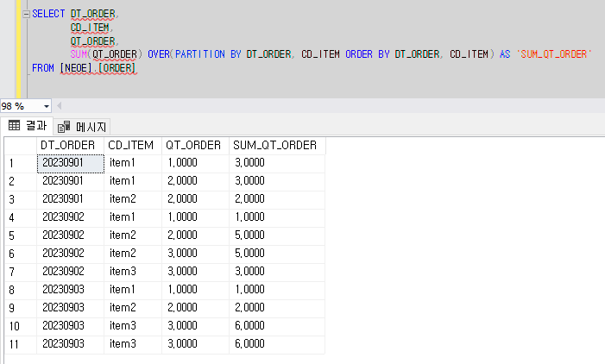This screenshot has height=364, width=605.
Task: Select the CD_ITEM column header
Action: point(133,146)
